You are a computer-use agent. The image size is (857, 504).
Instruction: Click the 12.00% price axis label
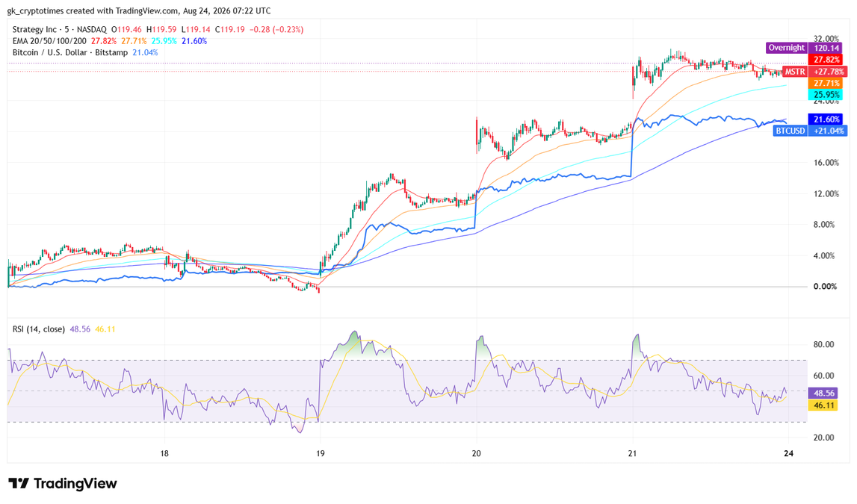826,194
